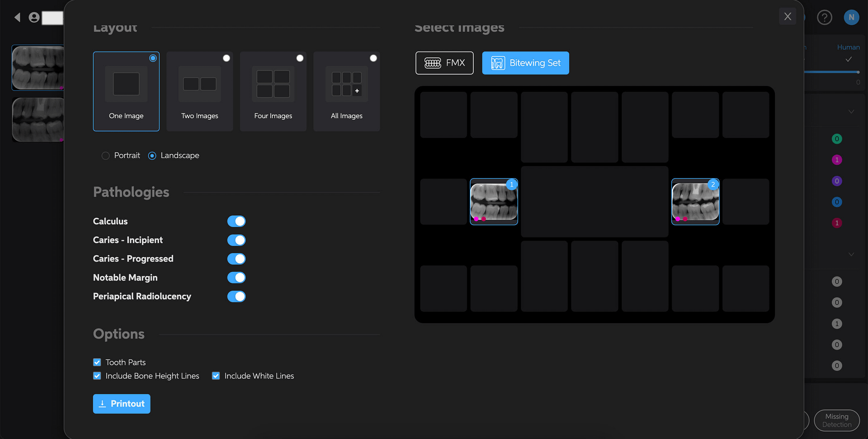
Task: Uncheck Include White Lines
Action: click(216, 376)
